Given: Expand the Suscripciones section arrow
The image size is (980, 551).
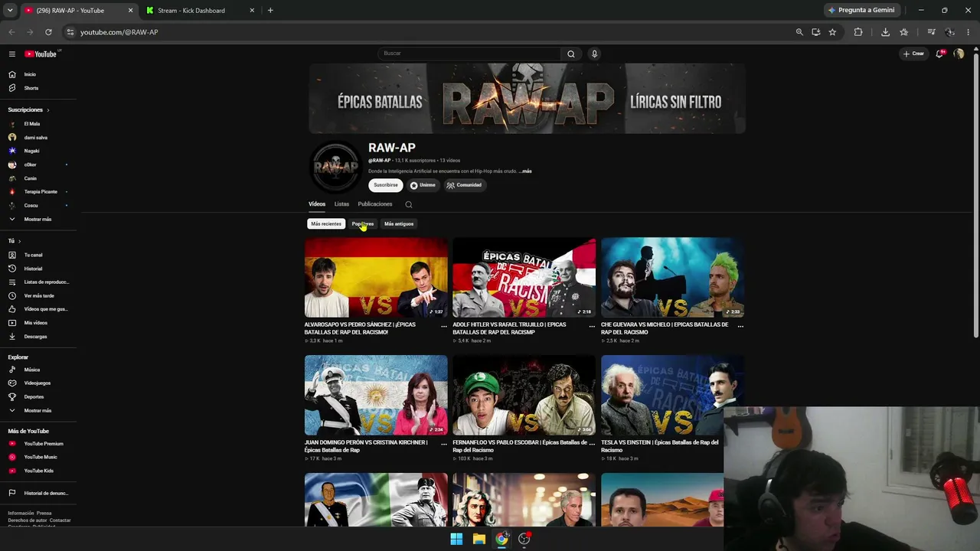Looking at the screenshot, I should point(47,110).
